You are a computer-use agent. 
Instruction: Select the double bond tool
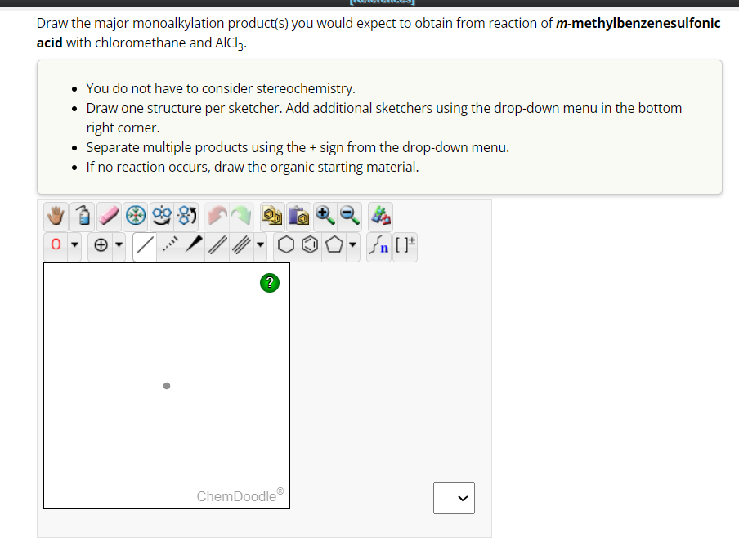coord(217,244)
